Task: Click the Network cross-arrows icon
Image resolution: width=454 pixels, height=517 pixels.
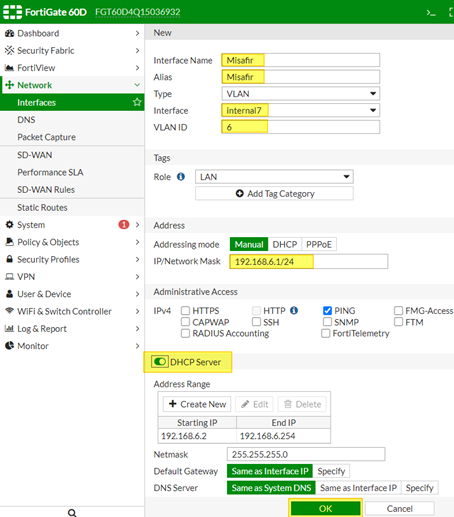Action: (9, 85)
